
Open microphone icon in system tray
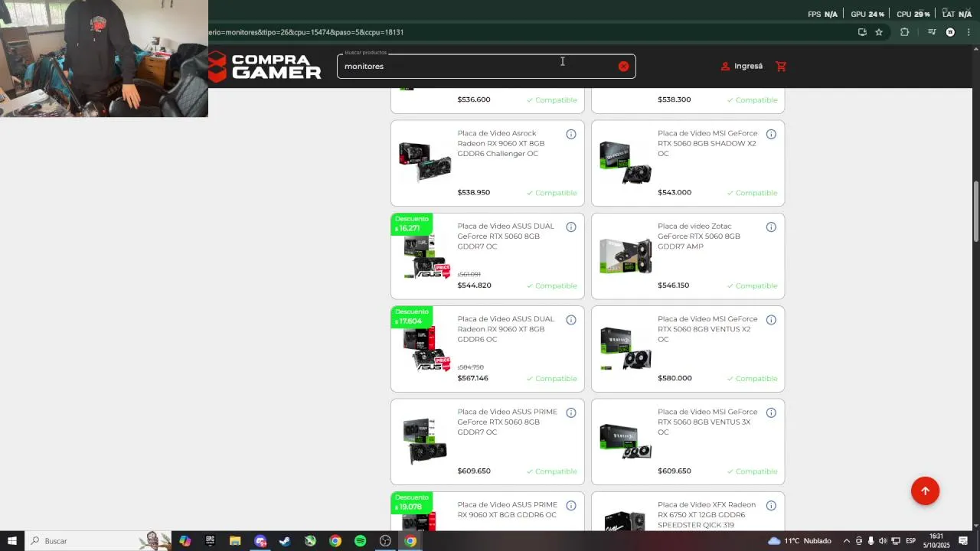click(871, 541)
